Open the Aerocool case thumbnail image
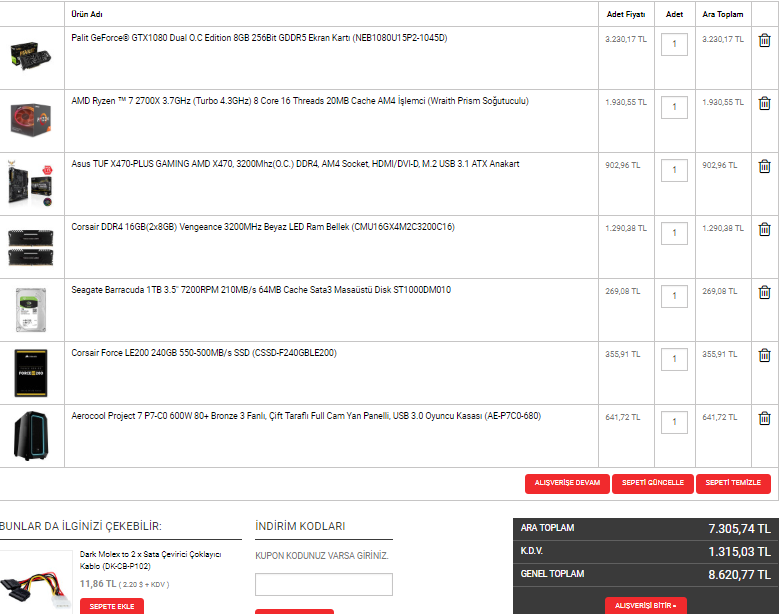The height and width of the screenshot is (614, 782). coord(32,434)
